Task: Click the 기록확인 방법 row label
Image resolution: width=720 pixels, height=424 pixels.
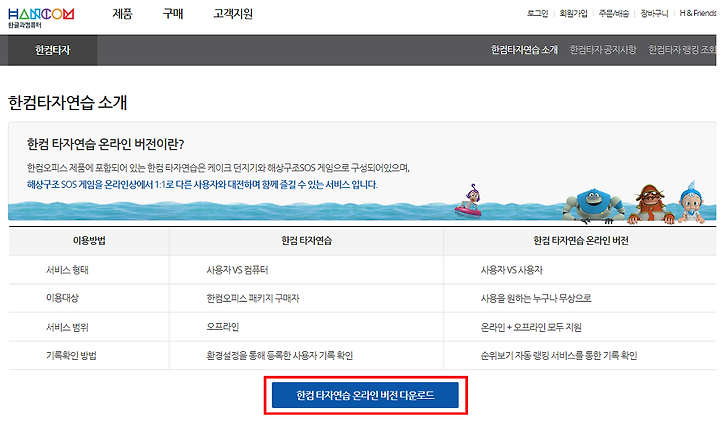Action: (x=71, y=356)
